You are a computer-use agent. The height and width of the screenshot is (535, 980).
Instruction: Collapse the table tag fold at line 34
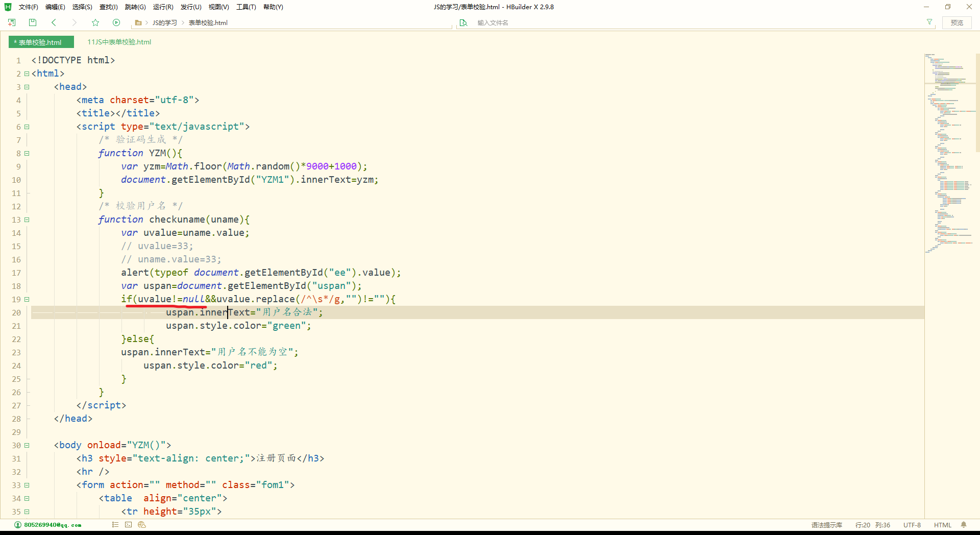point(27,498)
